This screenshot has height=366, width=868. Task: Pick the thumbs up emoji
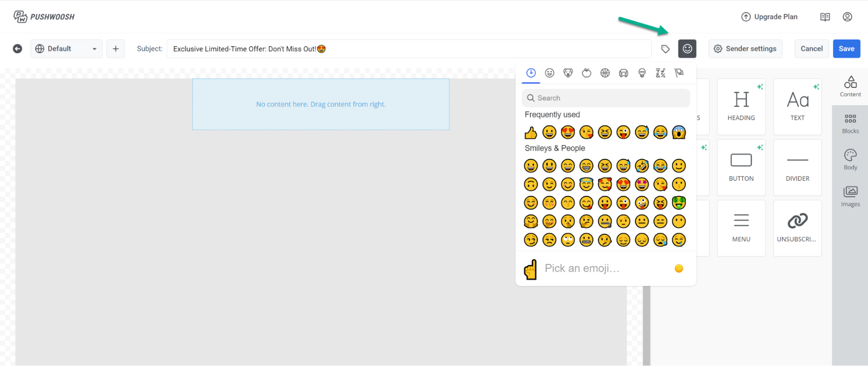click(531, 132)
